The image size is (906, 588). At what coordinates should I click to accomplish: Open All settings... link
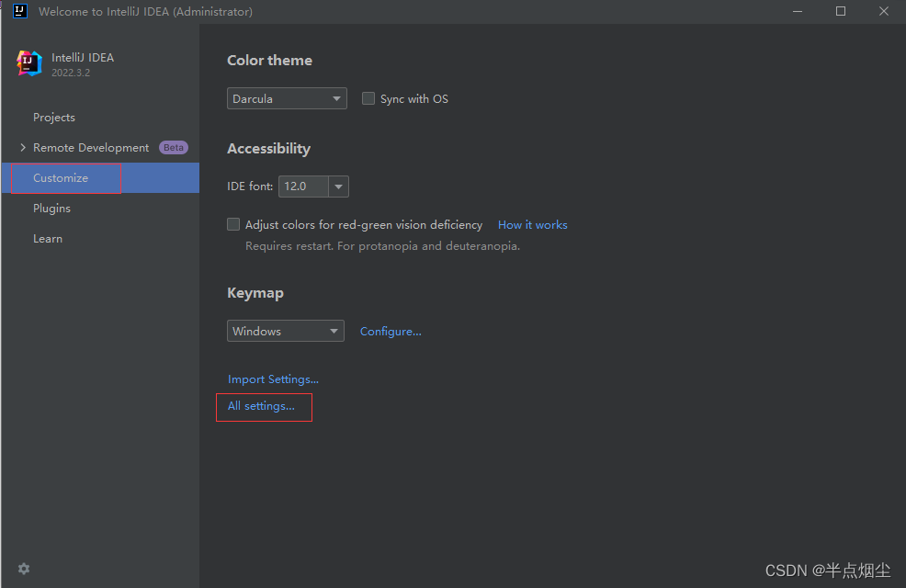(261, 406)
